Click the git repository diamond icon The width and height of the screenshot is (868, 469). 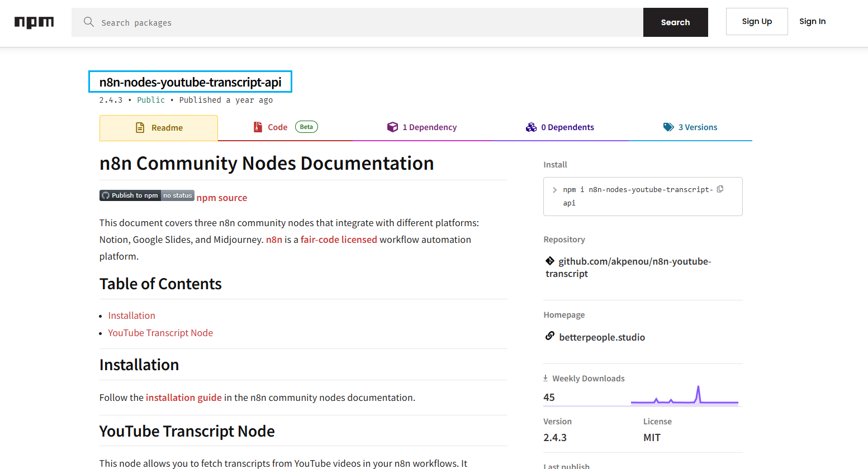click(550, 261)
